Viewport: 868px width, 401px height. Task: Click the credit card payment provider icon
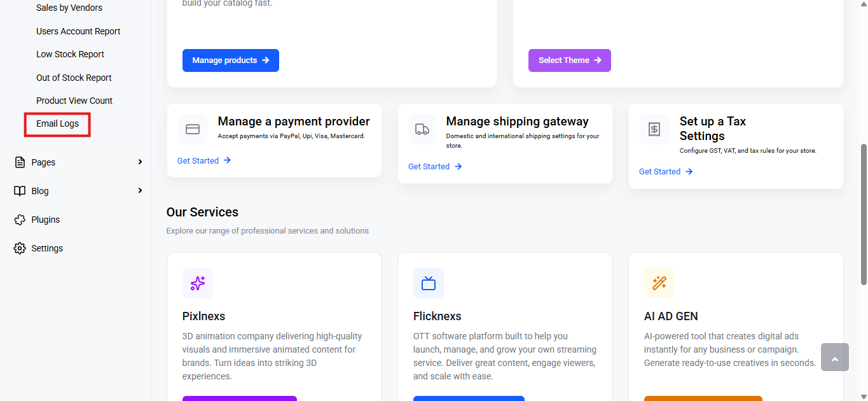pyautogui.click(x=193, y=129)
